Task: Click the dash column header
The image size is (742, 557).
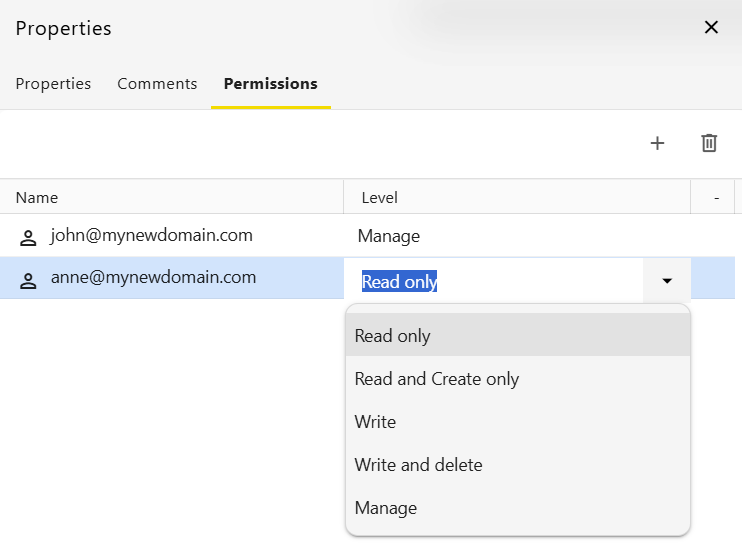Action: [x=713, y=197]
